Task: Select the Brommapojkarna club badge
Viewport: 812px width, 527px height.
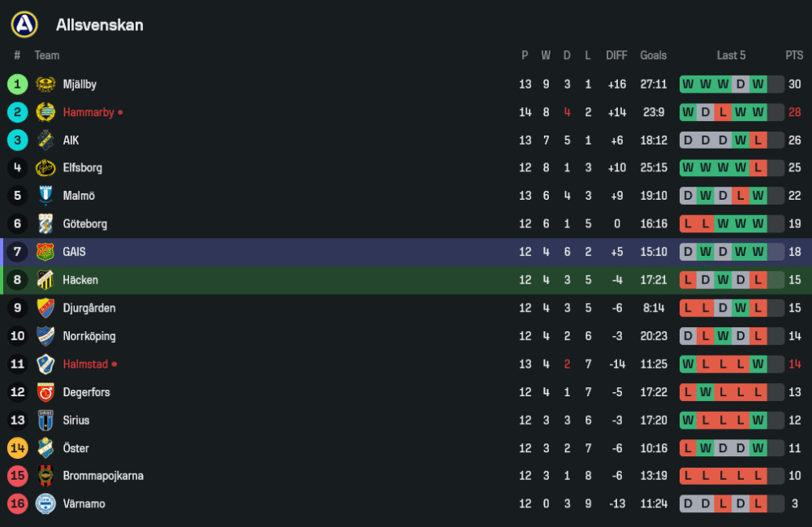Action: tap(45, 476)
